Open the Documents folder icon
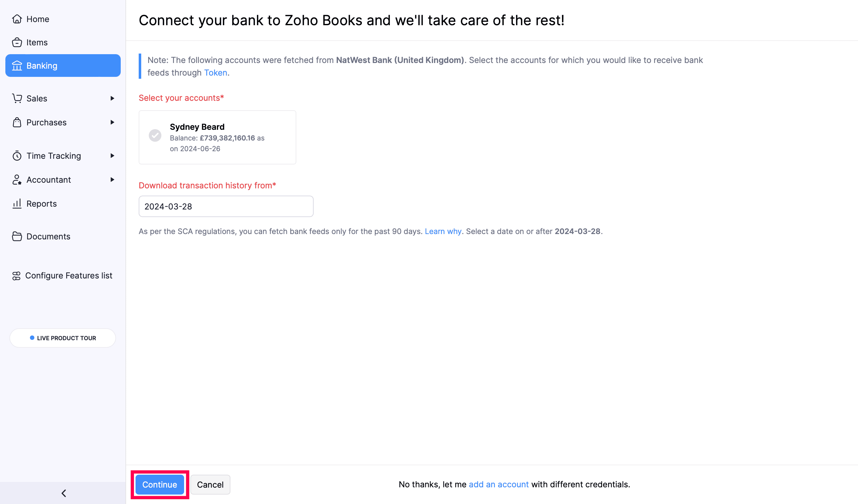The height and width of the screenshot is (504, 858). coord(17,236)
